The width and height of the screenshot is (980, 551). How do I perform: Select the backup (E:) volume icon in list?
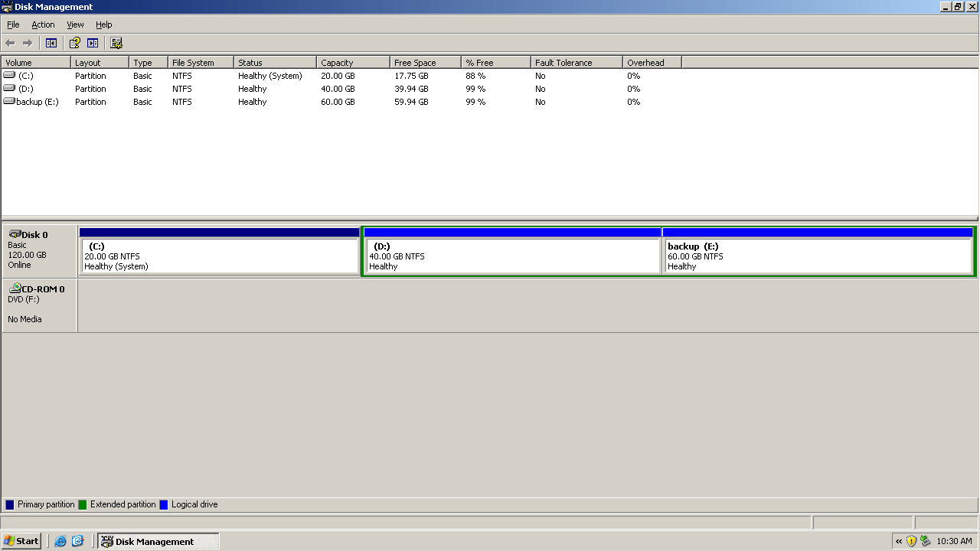(9, 101)
